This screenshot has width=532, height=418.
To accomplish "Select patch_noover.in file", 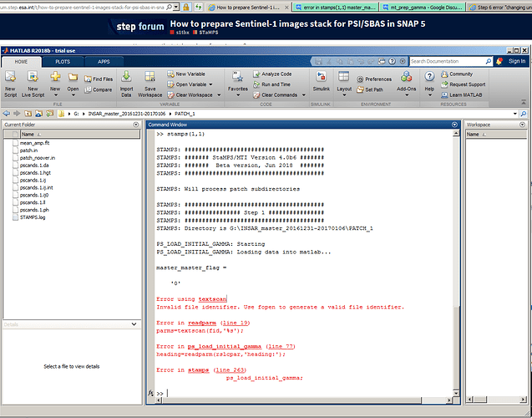I will coord(37,158).
